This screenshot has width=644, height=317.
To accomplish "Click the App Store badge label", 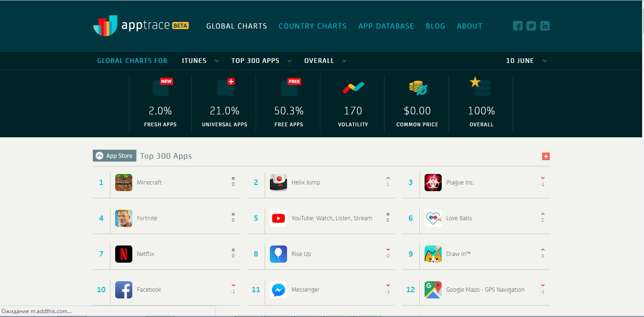I will (114, 155).
